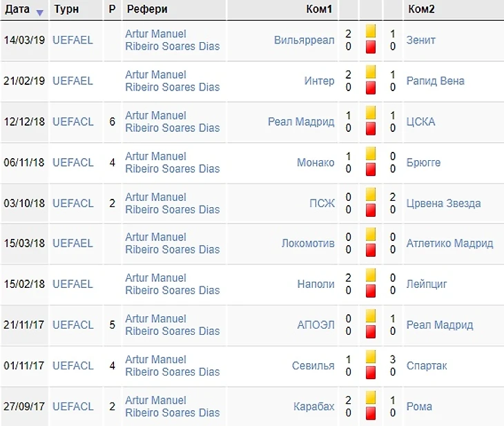Click the sort arrow beside Дата header
Viewport: 504px width, 426px height.
click(x=40, y=12)
